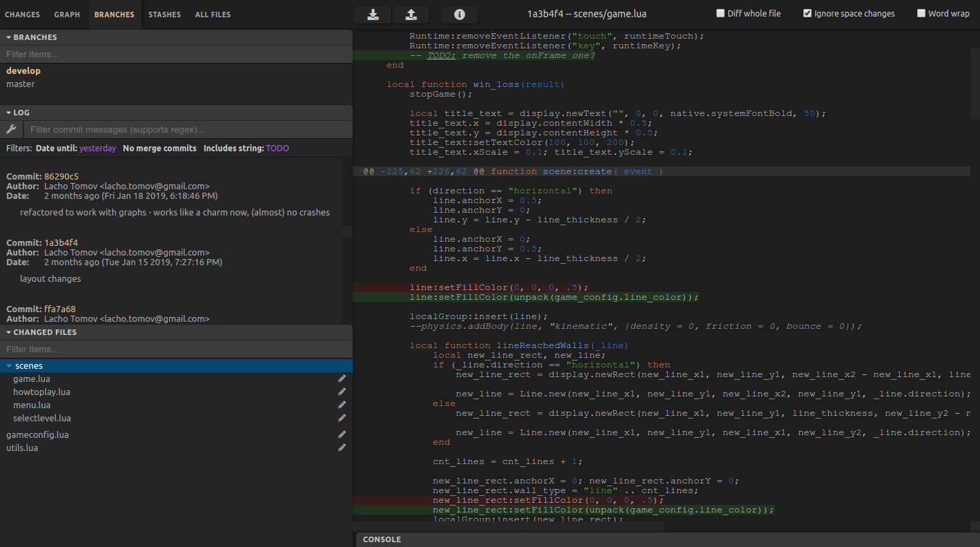Check out the master branch

coord(20,84)
